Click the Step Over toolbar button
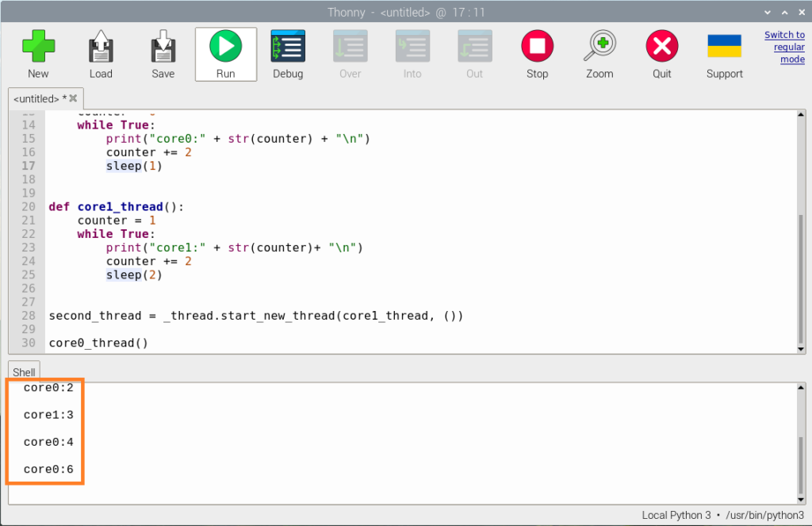 (350, 54)
